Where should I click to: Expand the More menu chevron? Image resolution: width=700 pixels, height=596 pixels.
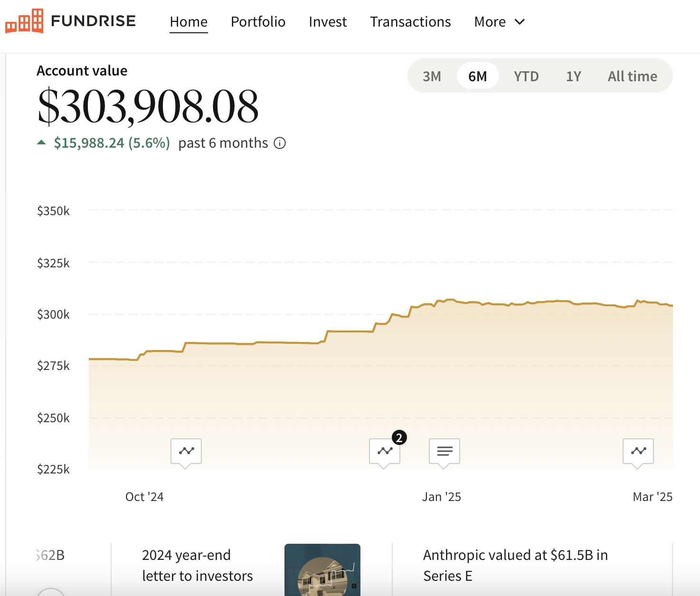pos(520,22)
